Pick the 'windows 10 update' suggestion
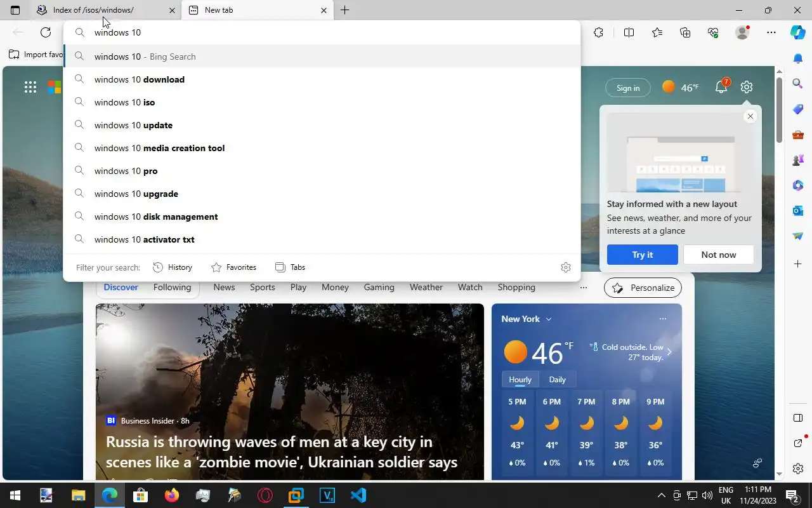 [x=322, y=125]
